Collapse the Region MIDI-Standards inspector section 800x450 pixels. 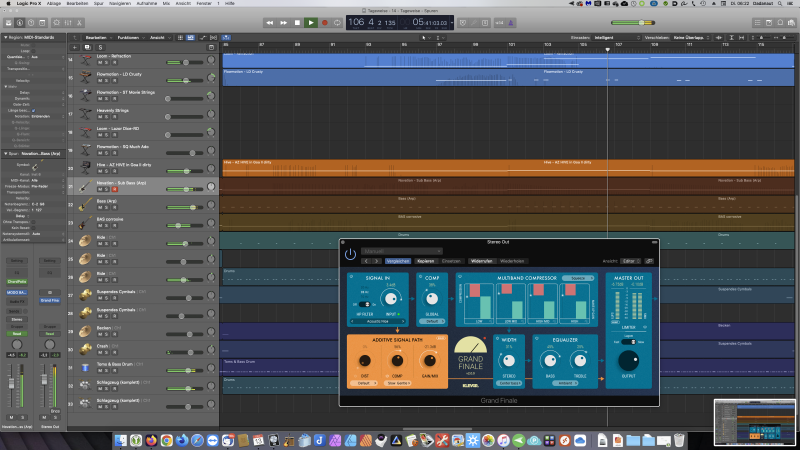coord(6,37)
